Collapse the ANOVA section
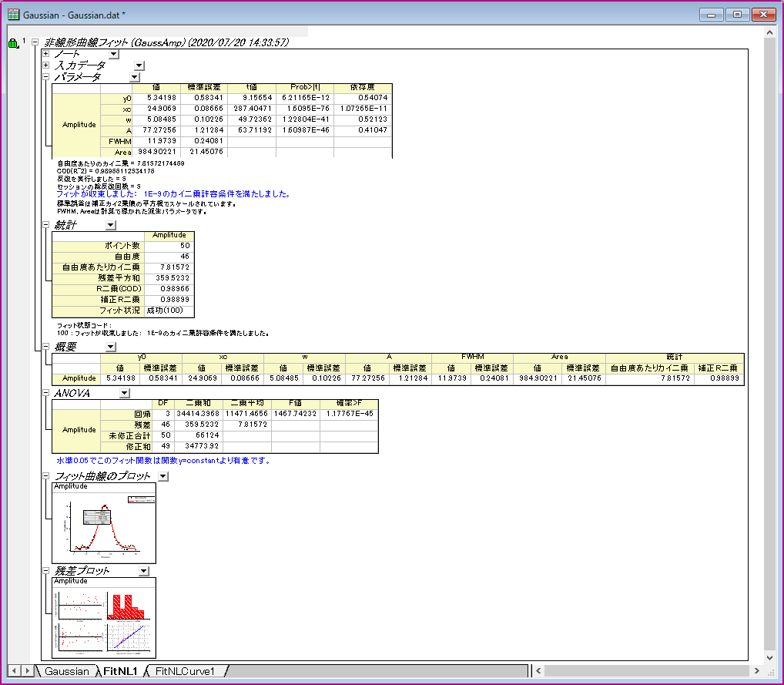Image resolution: width=784 pixels, height=685 pixels. (46, 393)
